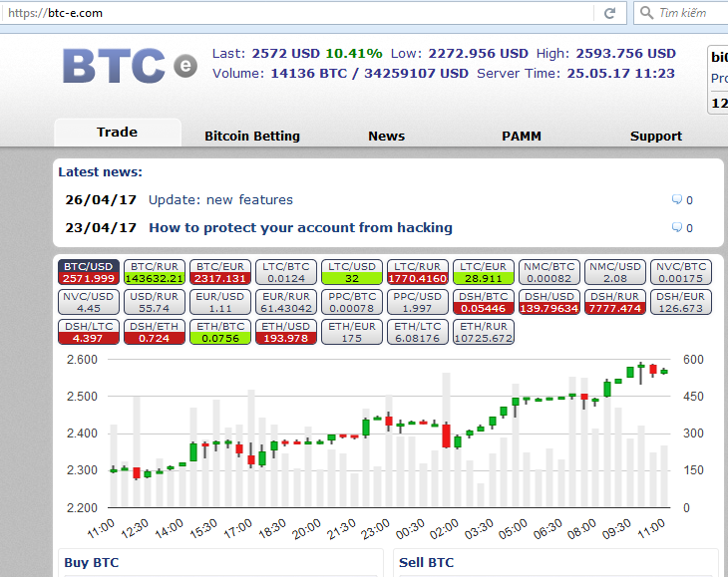Choose the DSH/RUR pair
Image resolution: width=728 pixels, height=577 pixels.
coord(615,302)
